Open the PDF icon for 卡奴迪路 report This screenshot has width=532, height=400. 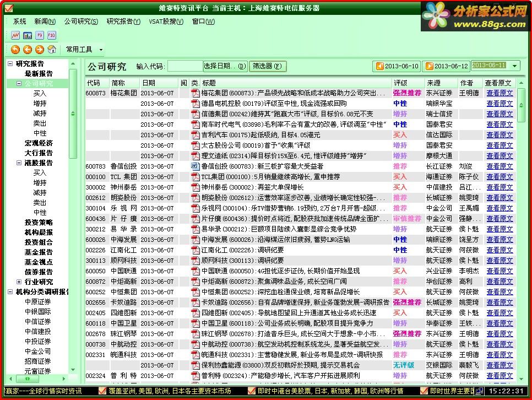click(x=196, y=302)
